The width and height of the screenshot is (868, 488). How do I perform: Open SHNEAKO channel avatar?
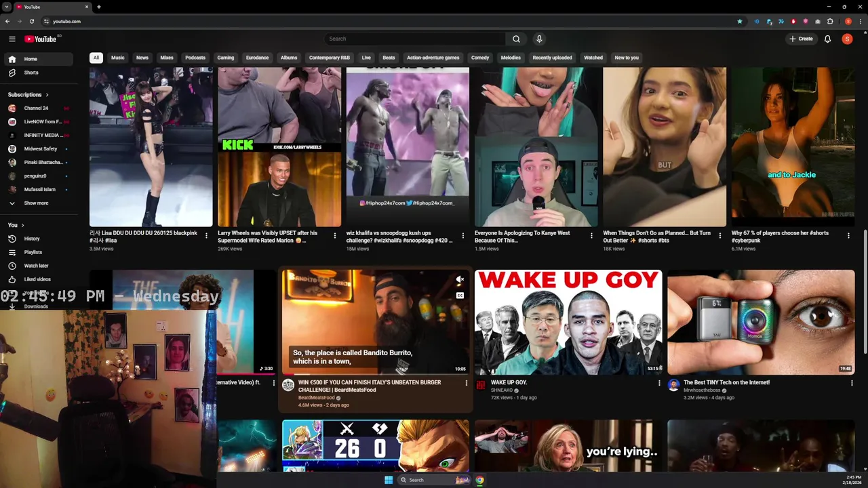[x=481, y=385]
